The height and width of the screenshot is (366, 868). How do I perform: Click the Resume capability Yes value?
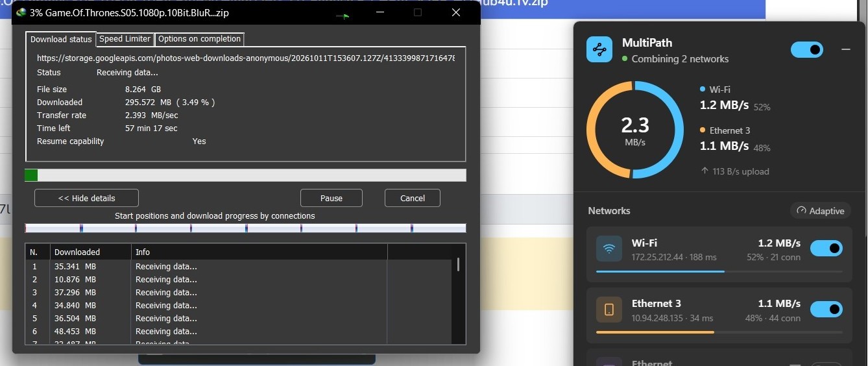tap(199, 141)
